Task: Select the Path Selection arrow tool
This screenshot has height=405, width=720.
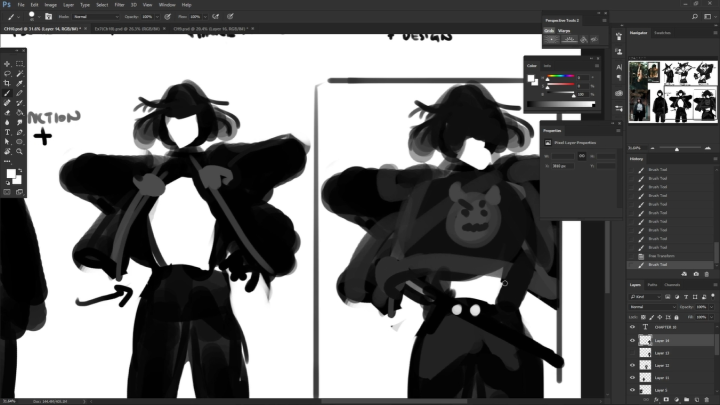Action: [x=7, y=142]
